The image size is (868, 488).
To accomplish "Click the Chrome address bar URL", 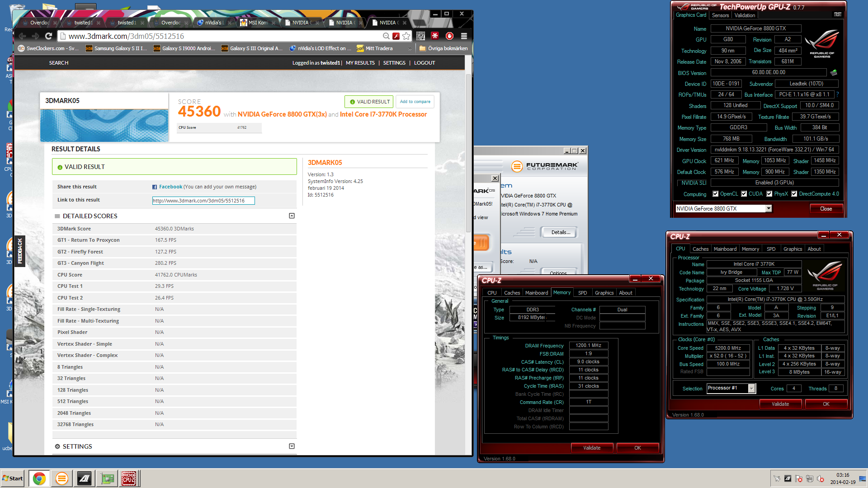I will click(127, 36).
